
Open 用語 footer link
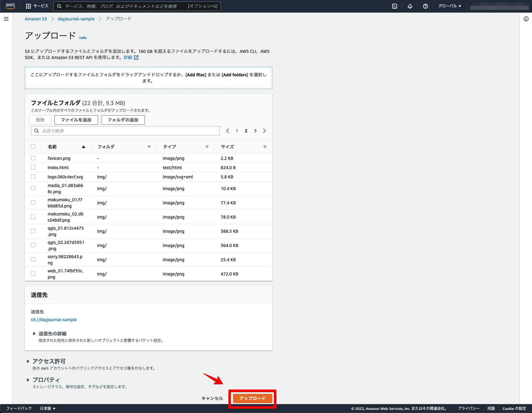pos(491,408)
